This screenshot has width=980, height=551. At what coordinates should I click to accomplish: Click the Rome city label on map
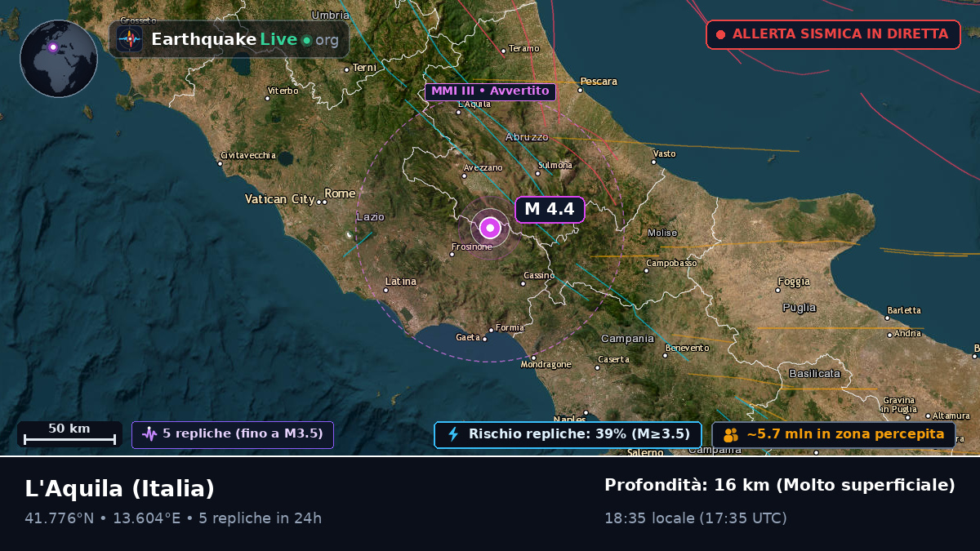[340, 193]
